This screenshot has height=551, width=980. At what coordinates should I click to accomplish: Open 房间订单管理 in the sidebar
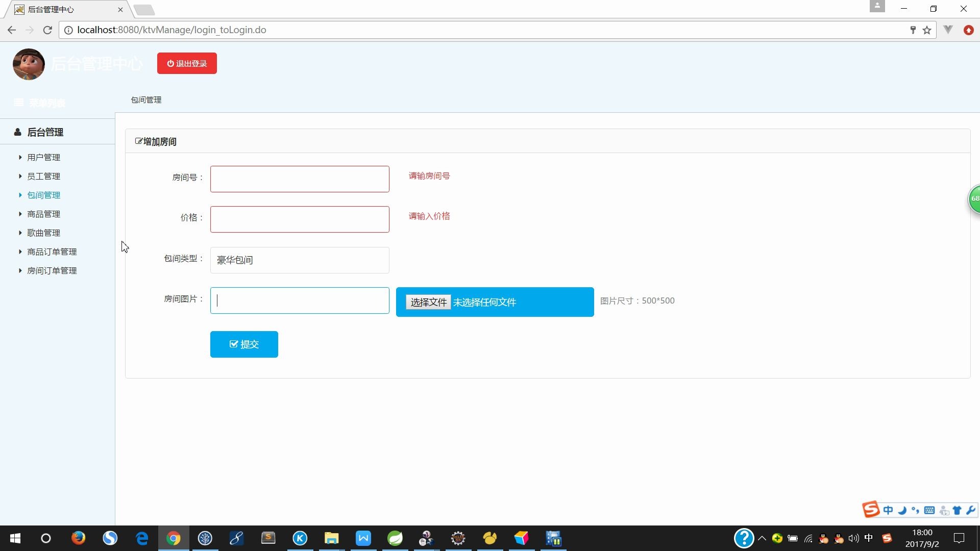[x=52, y=270]
